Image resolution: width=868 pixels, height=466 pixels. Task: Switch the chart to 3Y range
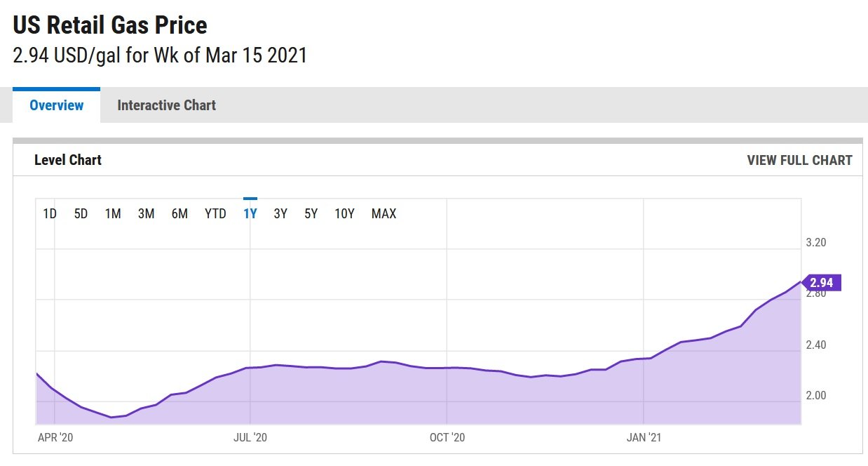click(x=280, y=214)
